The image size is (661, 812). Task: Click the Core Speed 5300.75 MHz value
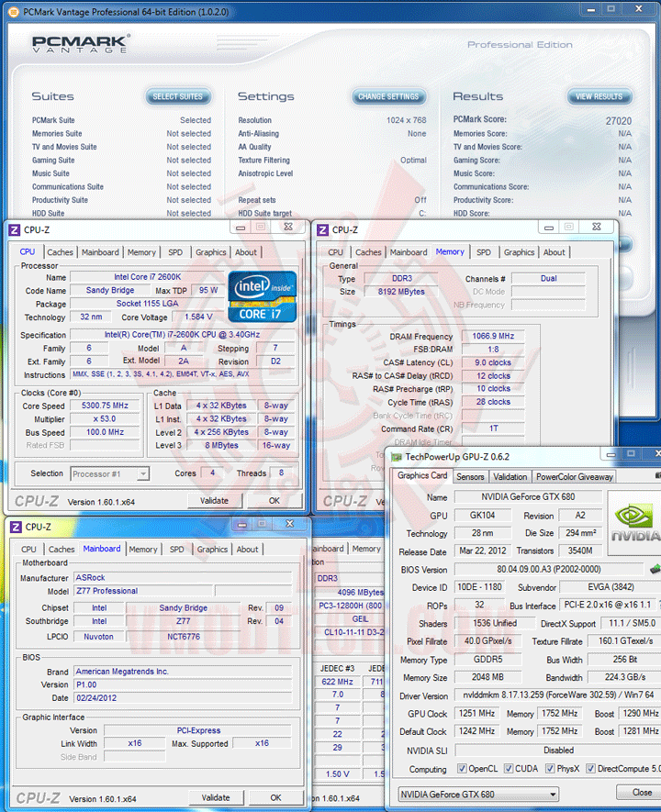(x=106, y=406)
